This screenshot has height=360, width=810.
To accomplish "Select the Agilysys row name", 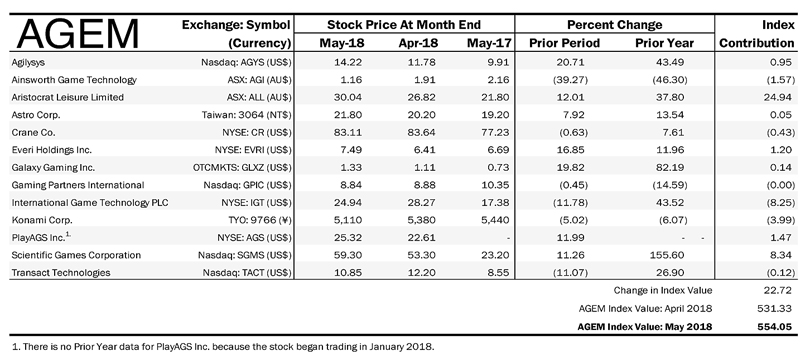I will point(28,62).
